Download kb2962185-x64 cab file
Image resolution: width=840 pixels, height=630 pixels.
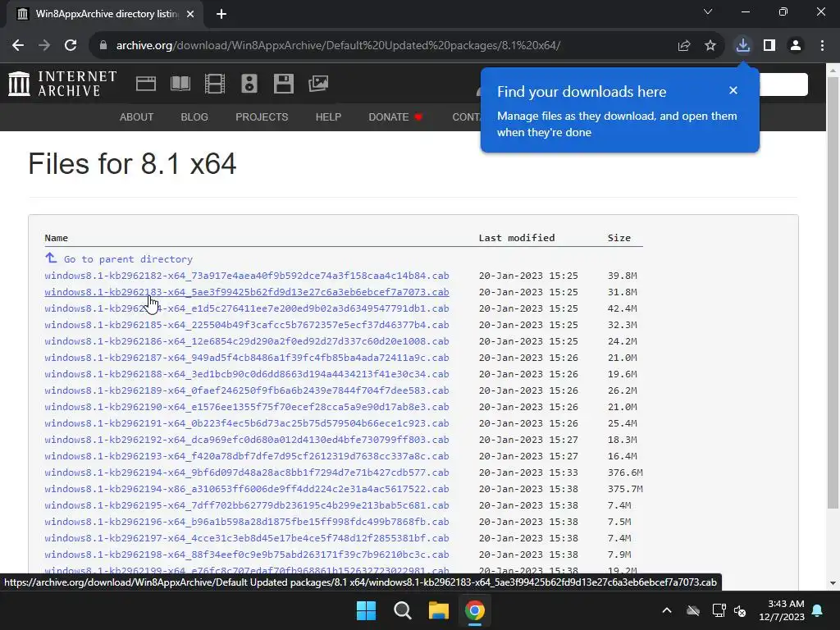(x=246, y=325)
